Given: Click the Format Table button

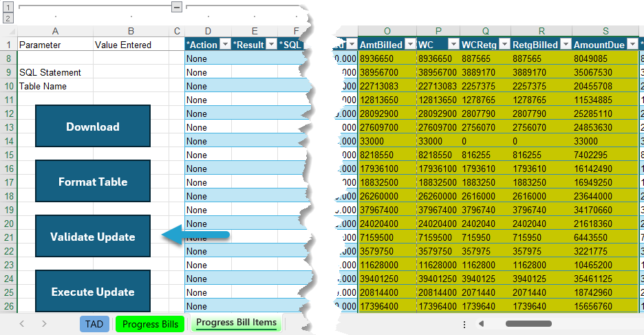Looking at the screenshot, I should (93, 181).
